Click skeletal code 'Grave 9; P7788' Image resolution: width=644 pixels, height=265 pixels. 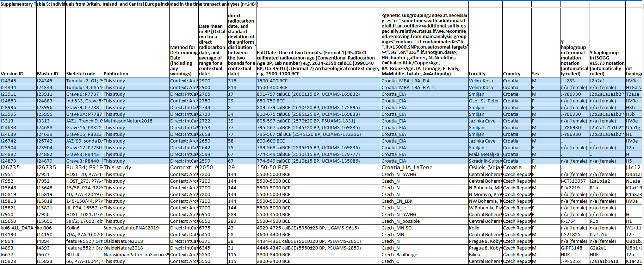point(84,108)
